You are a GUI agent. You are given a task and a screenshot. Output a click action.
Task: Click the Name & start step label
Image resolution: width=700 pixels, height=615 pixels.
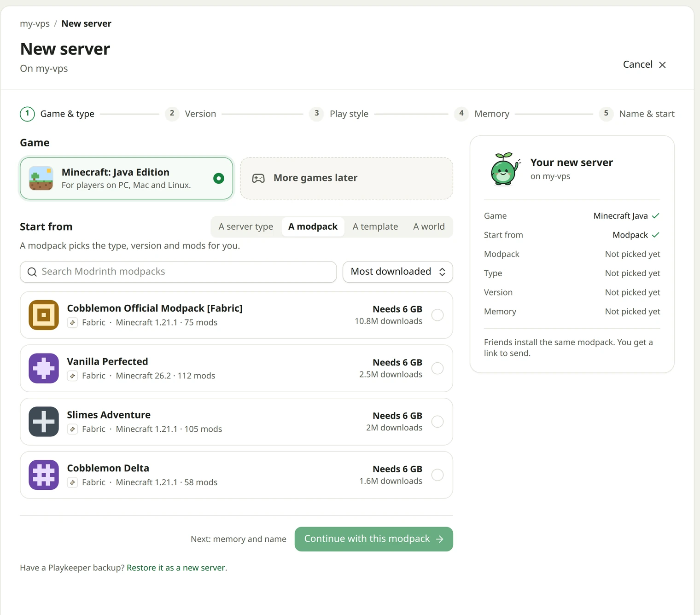647,114
